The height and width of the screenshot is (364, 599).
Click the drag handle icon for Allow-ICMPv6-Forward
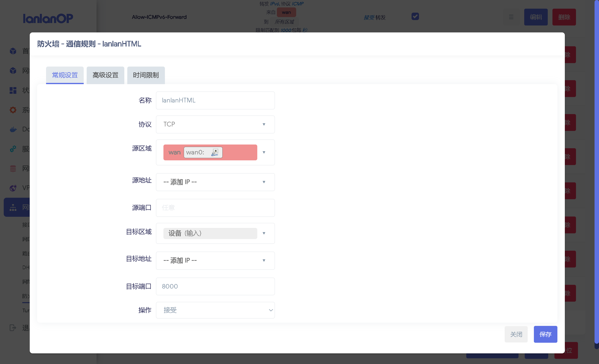(511, 17)
